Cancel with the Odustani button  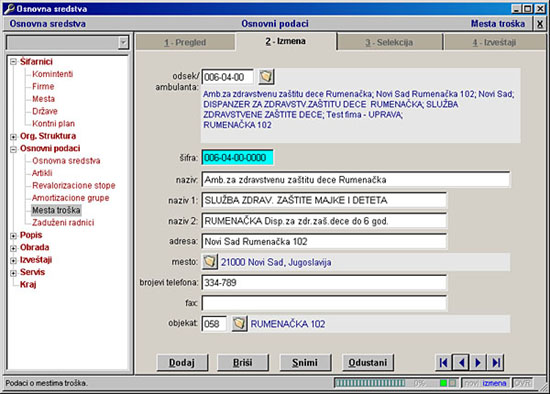pyautogui.click(x=368, y=362)
